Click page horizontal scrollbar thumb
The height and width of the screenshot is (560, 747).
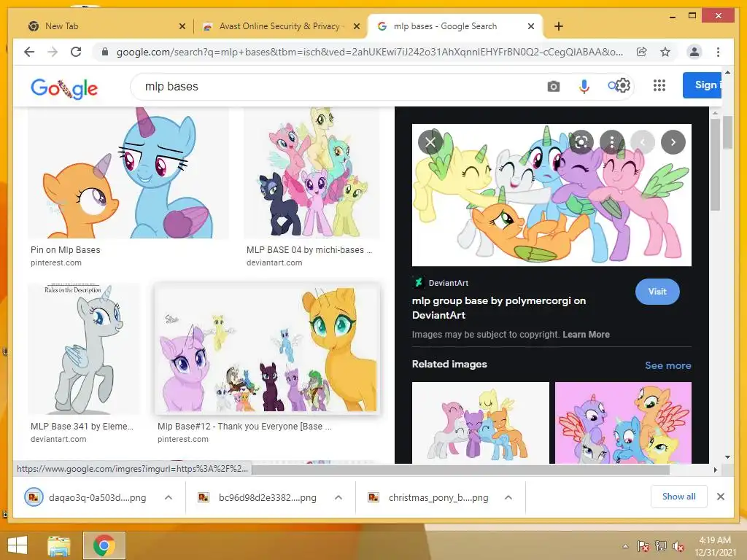460,470
